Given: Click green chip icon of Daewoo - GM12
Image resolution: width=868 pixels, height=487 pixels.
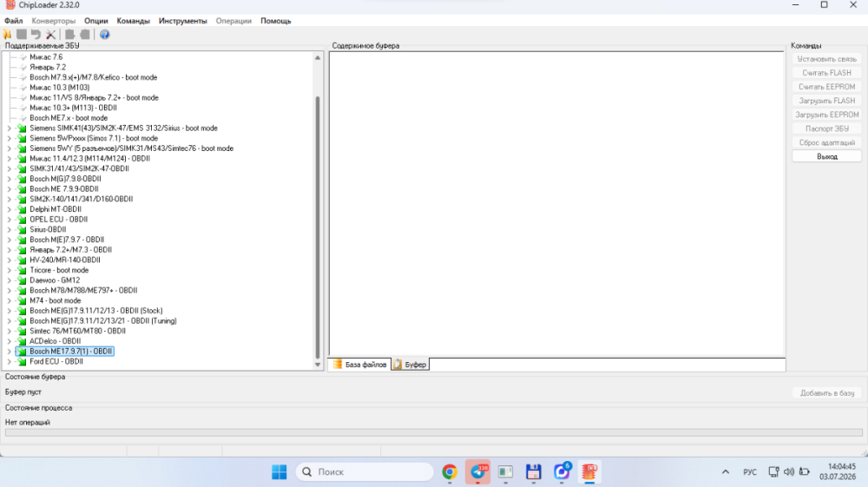Looking at the screenshot, I should pos(23,280).
